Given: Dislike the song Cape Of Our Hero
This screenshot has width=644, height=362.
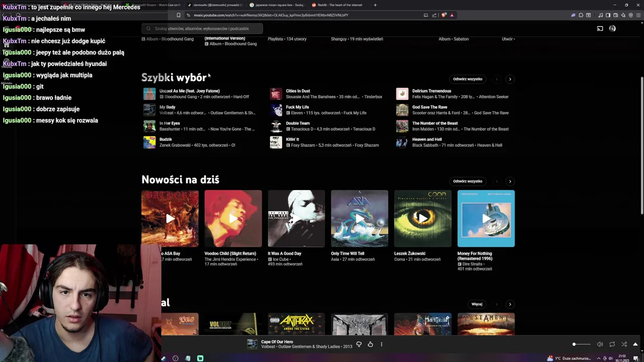Looking at the screenshot, I should pyautogui.click(x=359, y=344).
